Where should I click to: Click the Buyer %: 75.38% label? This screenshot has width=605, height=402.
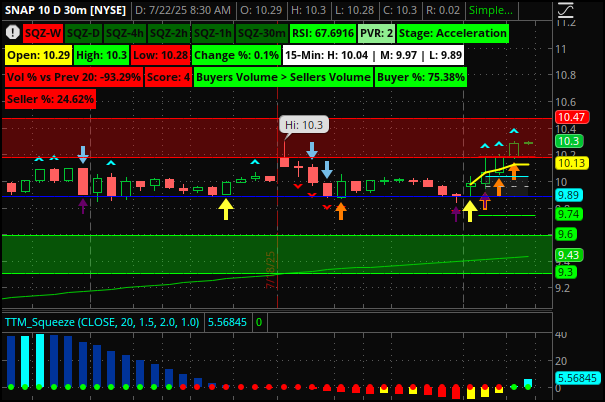[x=421, y=77]
